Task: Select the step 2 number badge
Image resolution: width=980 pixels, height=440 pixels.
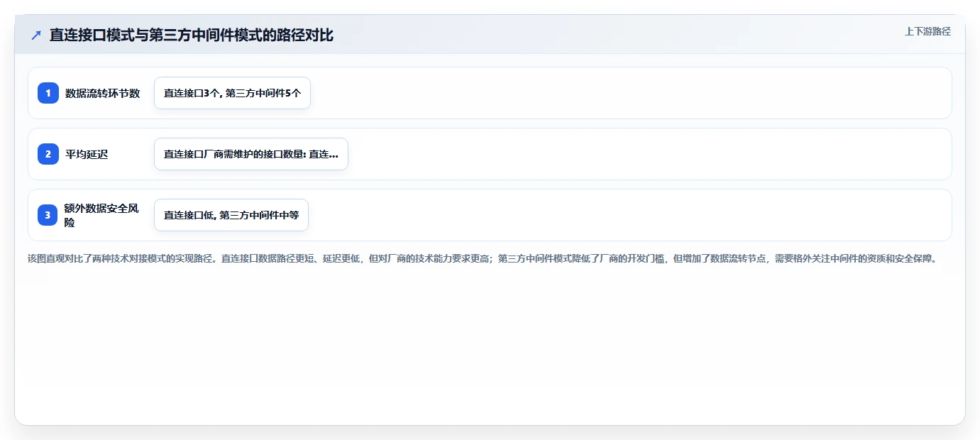Action: 48,154
